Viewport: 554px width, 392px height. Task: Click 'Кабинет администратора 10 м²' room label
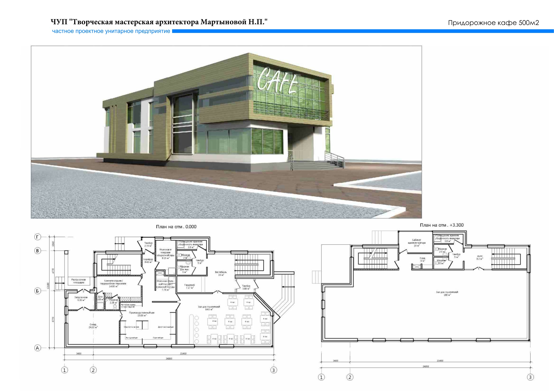(x=416, y=243)
